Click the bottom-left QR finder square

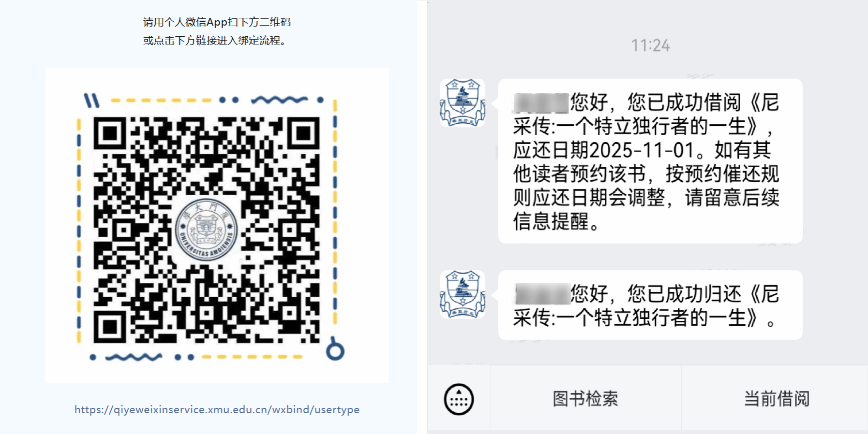(x=110, y=327)
